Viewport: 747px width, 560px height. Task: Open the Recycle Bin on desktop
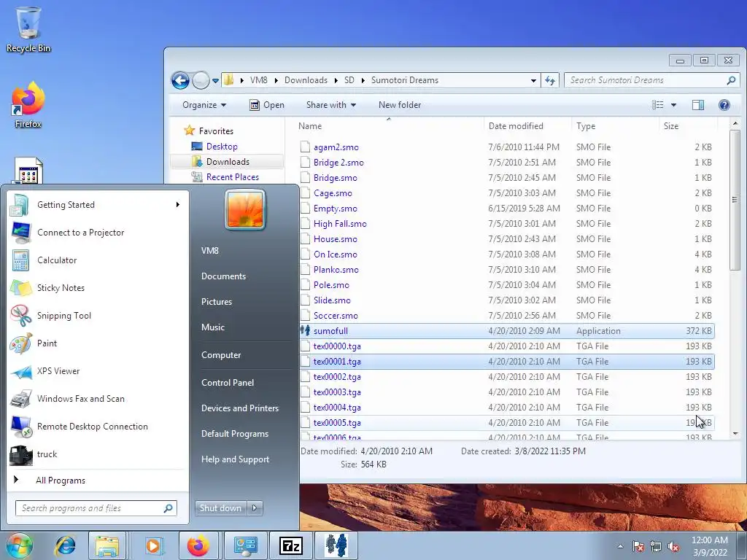point(28,29)
